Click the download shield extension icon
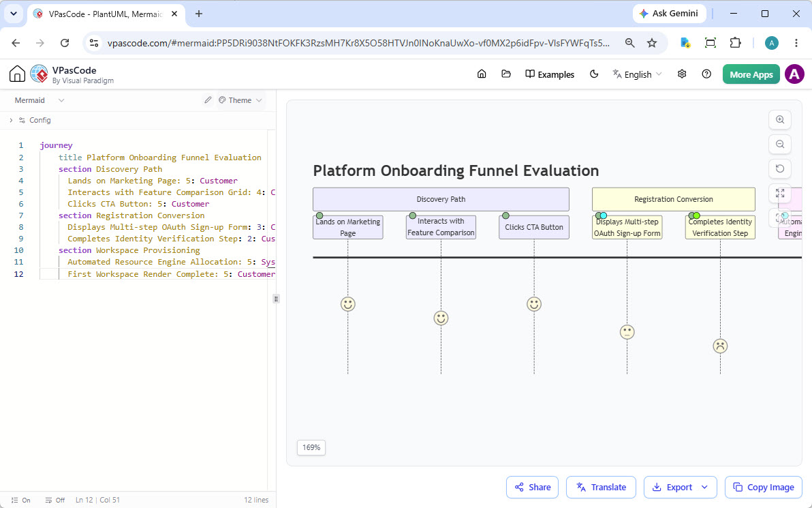This screenshot has height=508, width=812. coord(686,43)
